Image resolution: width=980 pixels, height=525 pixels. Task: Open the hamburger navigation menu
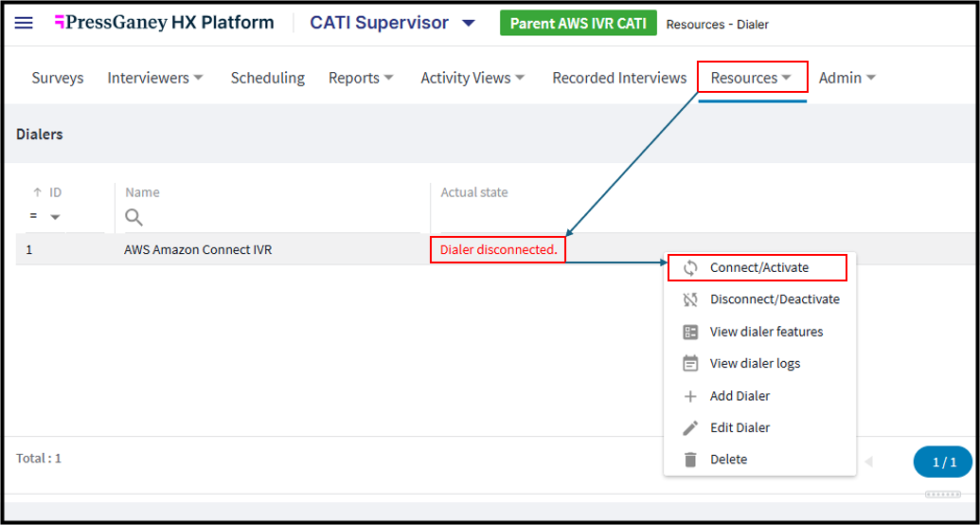24,23
